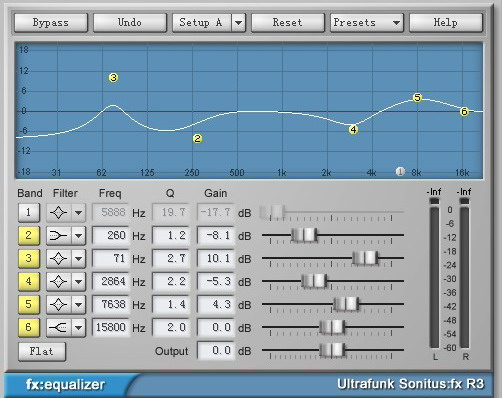The image size is (502, 398).
Task: Click band 4 Q field 2.2
Action: pos(171,282)
